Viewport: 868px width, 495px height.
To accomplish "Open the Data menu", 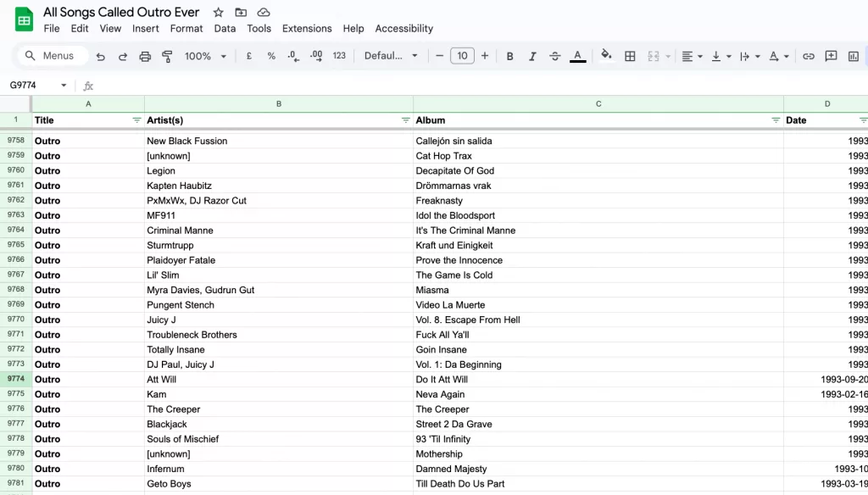I will (x=225, y=28).
